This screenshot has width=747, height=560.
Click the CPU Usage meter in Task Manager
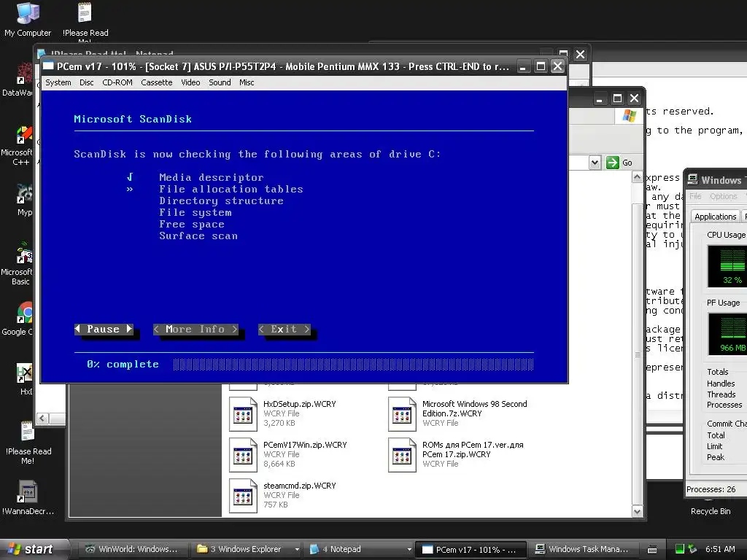[727, 266]
